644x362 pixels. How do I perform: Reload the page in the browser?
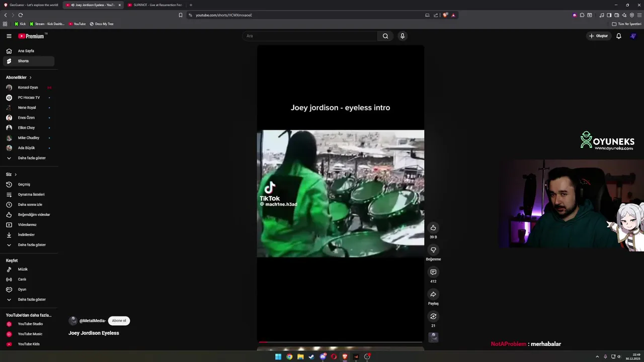pyautogui.click(x=21, y=15)
